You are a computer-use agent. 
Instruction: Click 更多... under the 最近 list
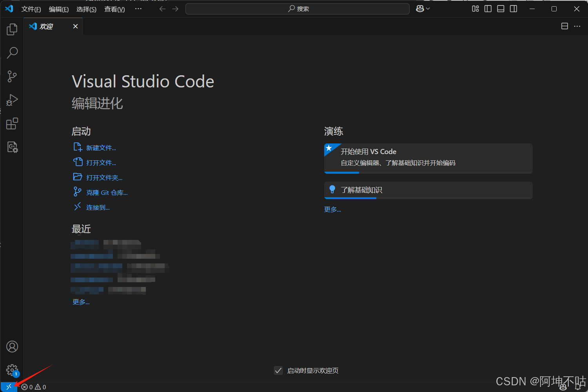pyautogui.click(x=81, y=302)
